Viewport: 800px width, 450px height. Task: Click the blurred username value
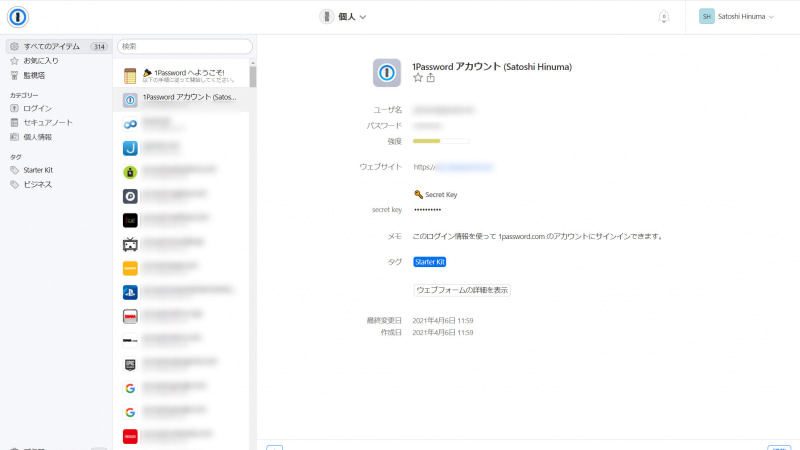point(444,110)
